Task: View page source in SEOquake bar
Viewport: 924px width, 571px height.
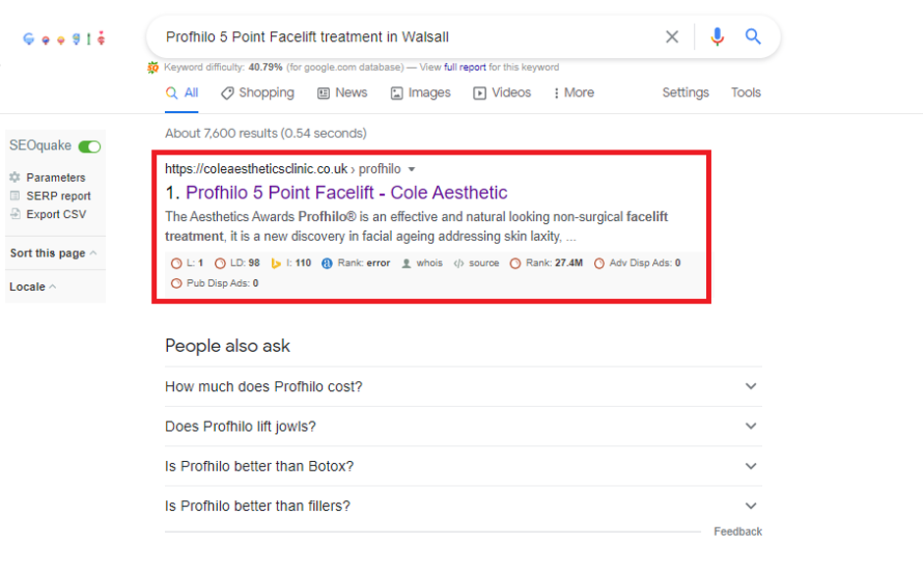Action: point(476,263)
